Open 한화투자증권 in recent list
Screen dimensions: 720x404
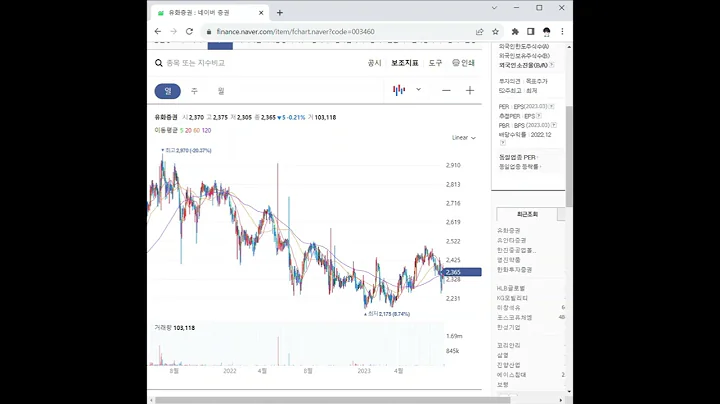pos(514,269)
